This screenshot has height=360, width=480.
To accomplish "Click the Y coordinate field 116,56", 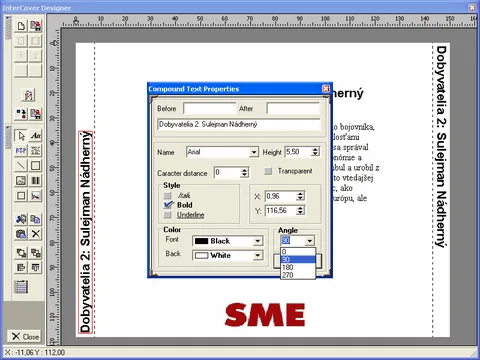I will [281, 210].
